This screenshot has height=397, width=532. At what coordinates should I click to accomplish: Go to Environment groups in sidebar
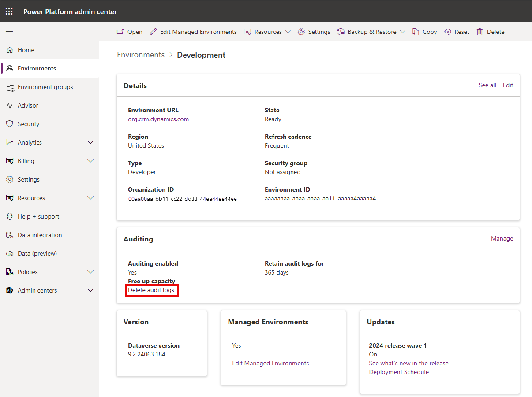tap(45, 87)
